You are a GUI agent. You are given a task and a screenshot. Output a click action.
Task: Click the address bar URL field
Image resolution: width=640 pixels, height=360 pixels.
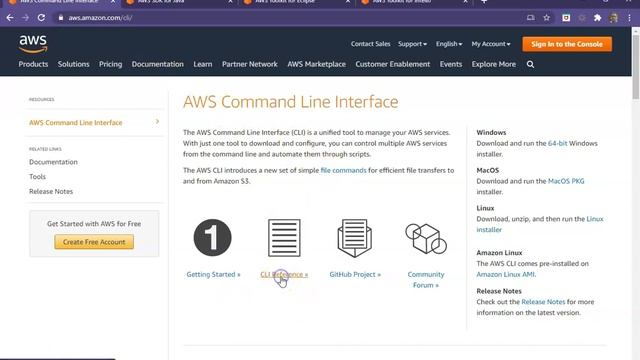[x=286, y=18]
